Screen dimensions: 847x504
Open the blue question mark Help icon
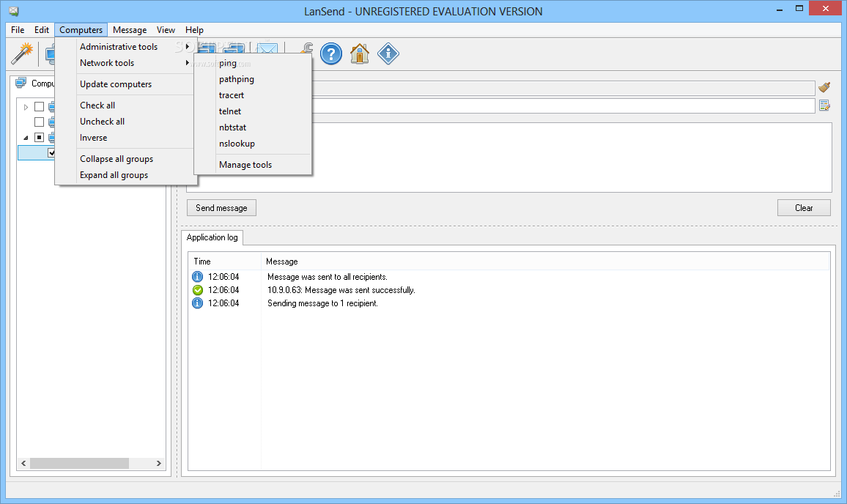pos(331,53)
